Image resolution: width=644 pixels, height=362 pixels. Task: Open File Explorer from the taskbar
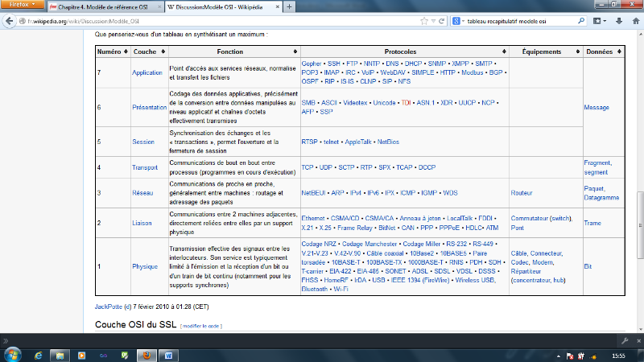60,356
